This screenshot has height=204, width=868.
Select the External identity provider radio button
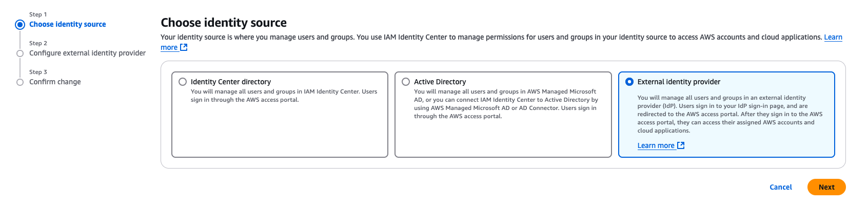[x=629, y=82]
